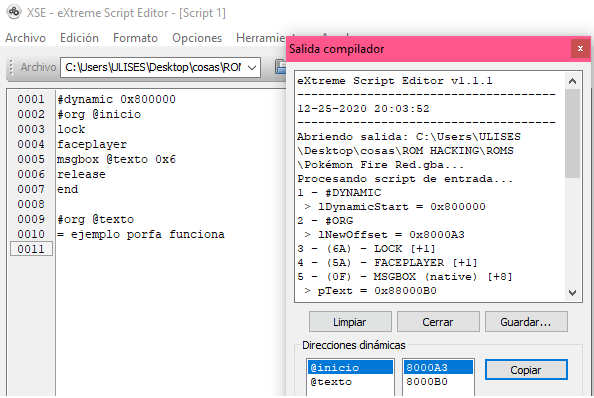
Task: Open the Archivo menu
Action: (x=25, y=38)
